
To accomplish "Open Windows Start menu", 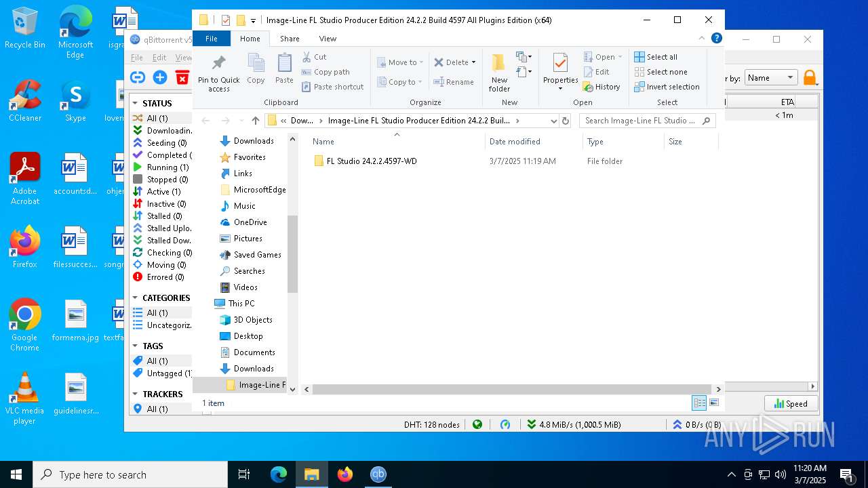I will 16,474.
